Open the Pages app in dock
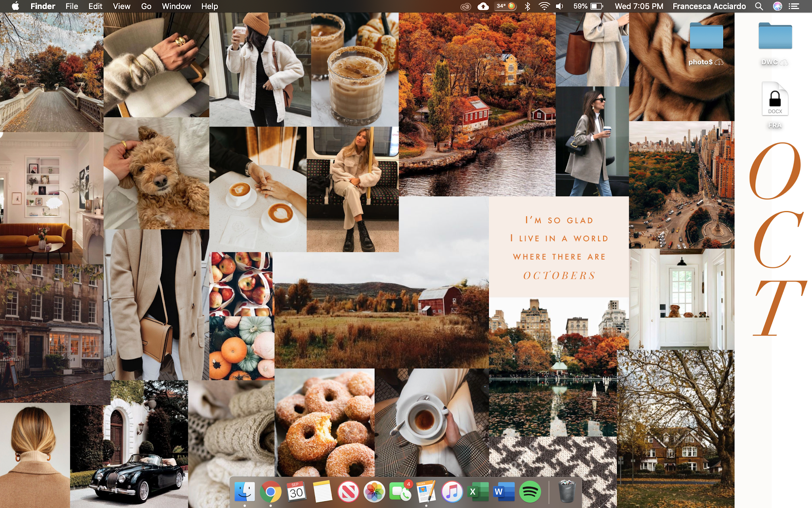Viewport: 812px width, 508px height. tap(426, 492)
